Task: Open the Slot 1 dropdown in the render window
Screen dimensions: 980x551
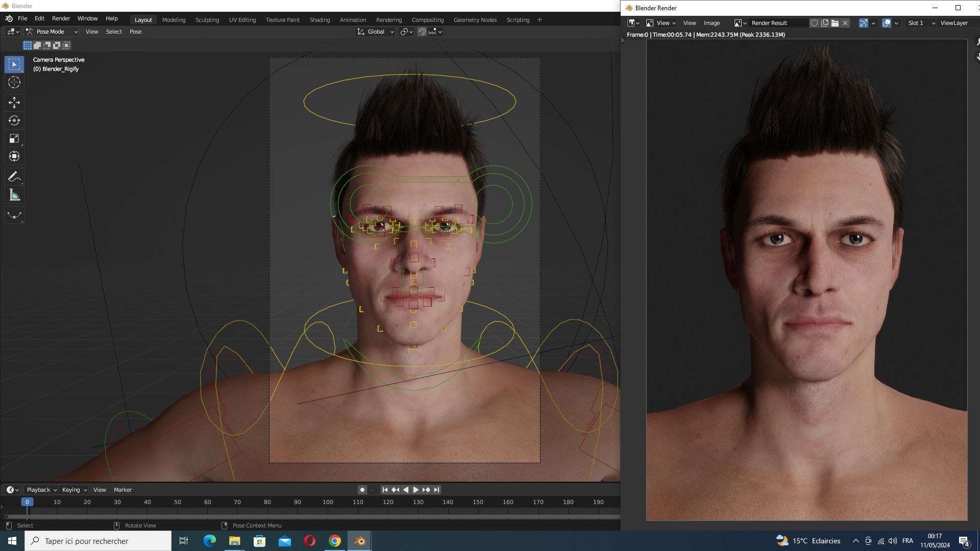Action: [921, 23]
